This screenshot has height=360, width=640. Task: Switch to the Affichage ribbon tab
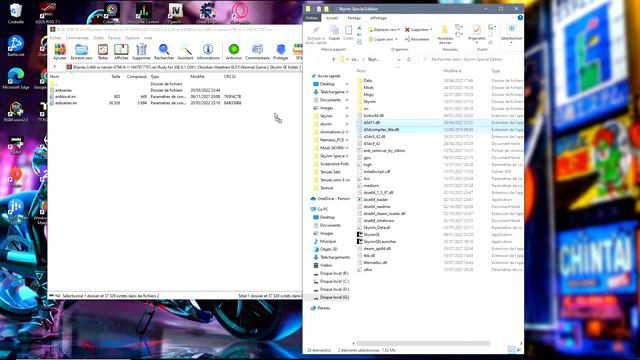(x=378, y=18)
